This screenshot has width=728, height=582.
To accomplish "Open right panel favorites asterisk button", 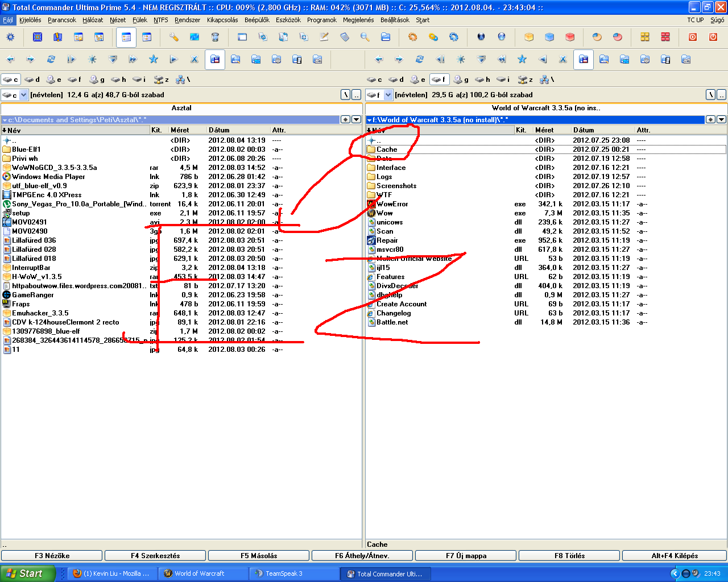I will tap(711, 119).
